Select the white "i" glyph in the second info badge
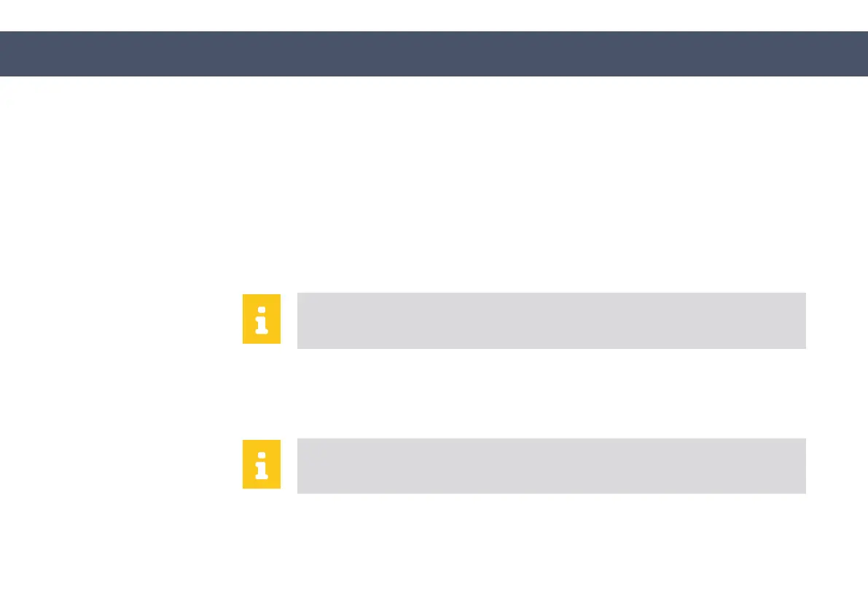This screenshot has height=611, width=868. pyautogui.click(x=261, y=465)
